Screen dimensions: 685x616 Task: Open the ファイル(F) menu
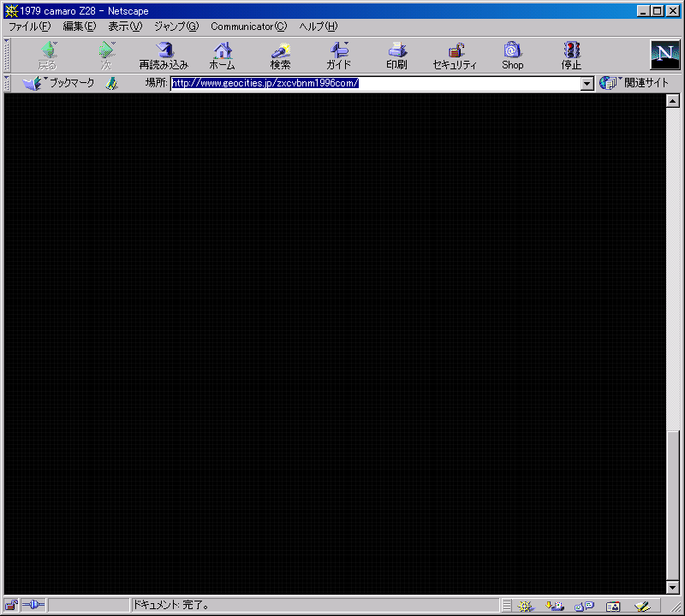30,27
